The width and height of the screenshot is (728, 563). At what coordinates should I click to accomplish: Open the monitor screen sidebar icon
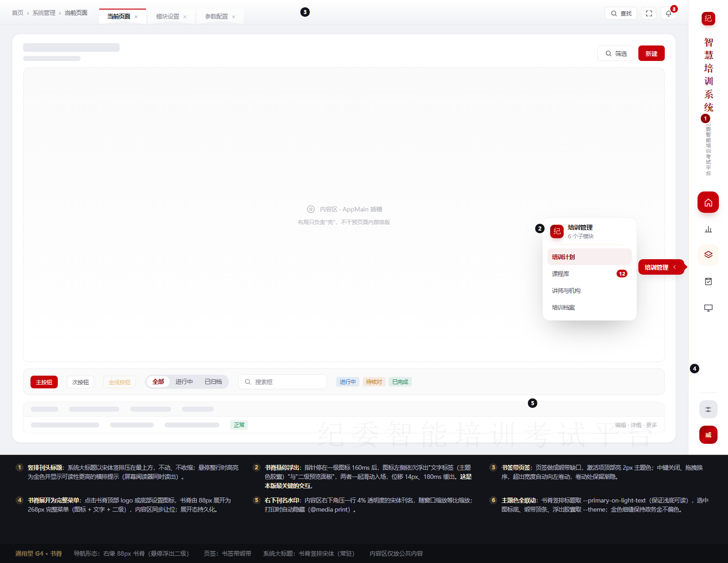(x=708, y=308)
